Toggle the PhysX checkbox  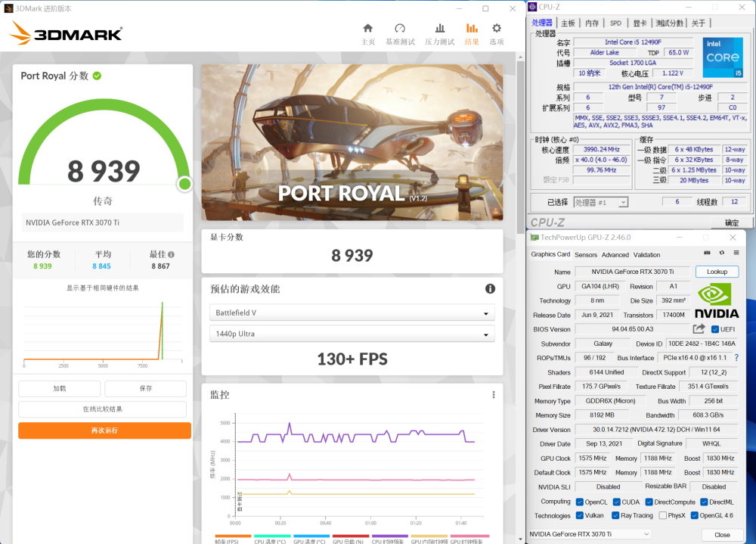(x=663, y=516)
